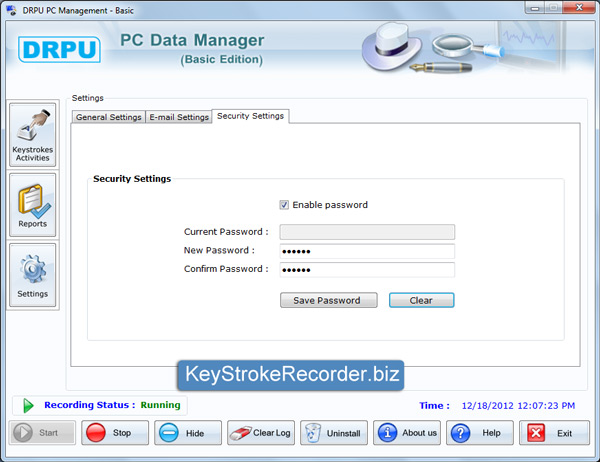
Task: Open Keystrokes Activities panel
Action: (x=33, y=135)
